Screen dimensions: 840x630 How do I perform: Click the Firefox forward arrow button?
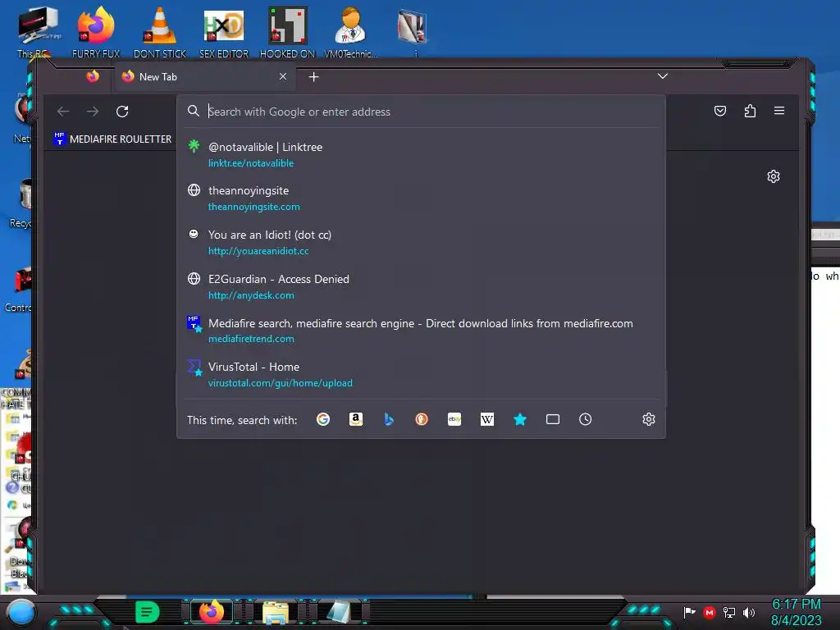93,112
